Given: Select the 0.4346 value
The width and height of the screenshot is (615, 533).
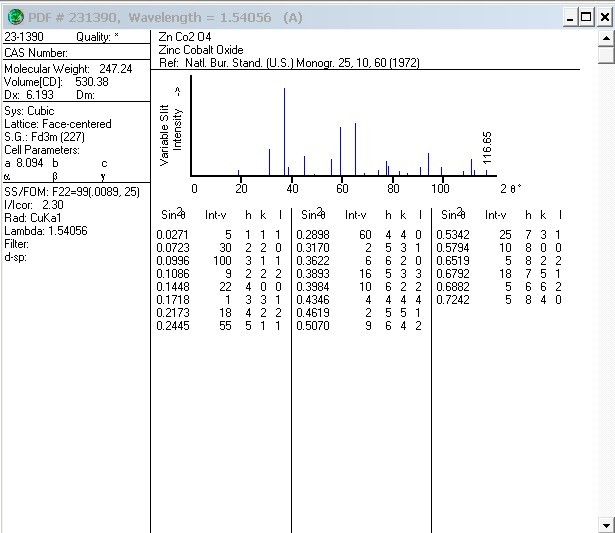Looking at the screenshot, I should pos(313,300).
